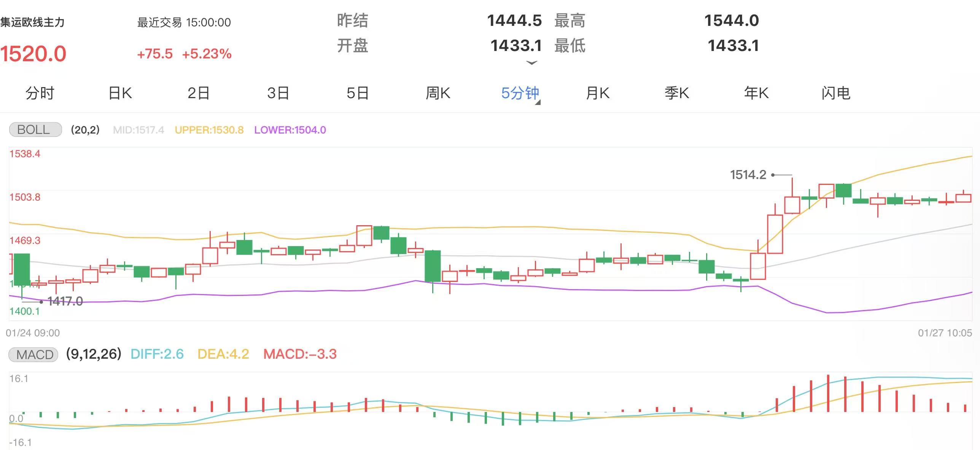Click the latest price 1520.0

point(33,54)
